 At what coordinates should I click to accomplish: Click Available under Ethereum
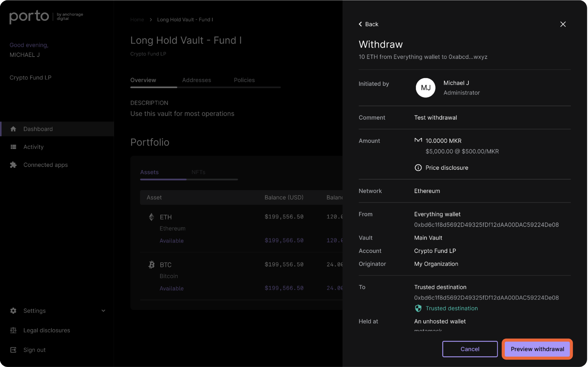[172, 241]
